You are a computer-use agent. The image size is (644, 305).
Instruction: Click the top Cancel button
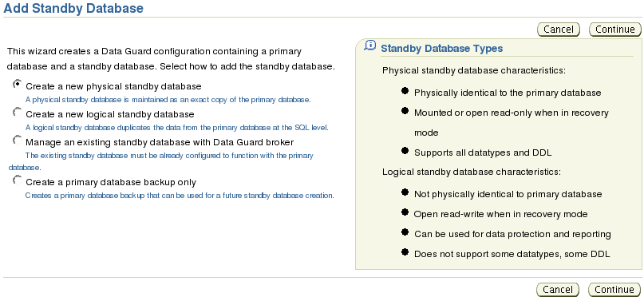(x=558, y=30)
